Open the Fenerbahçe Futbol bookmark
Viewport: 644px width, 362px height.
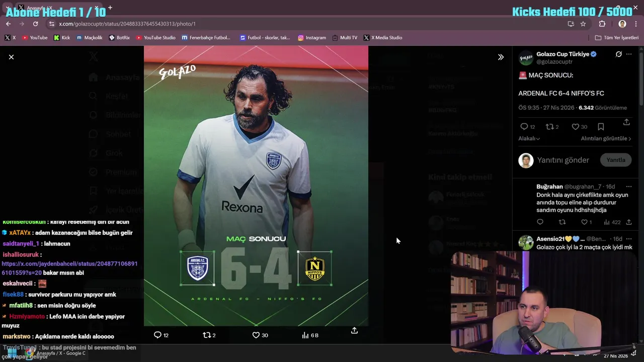point(206,38)
